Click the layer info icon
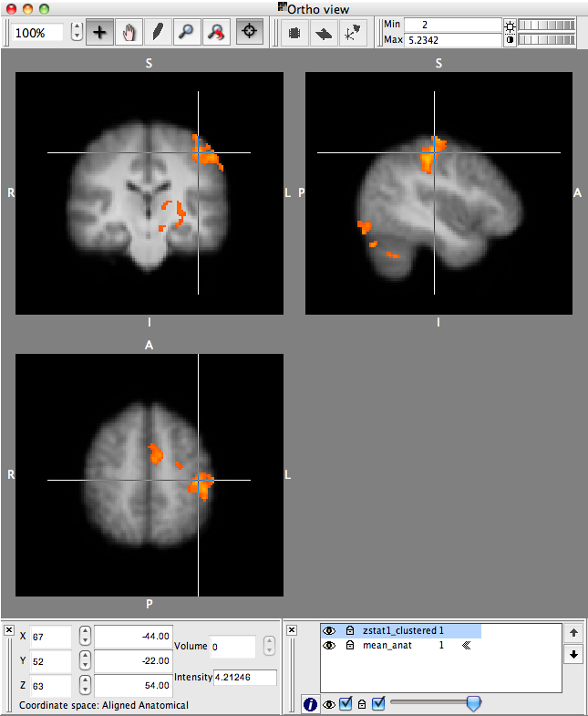The image size is (588, 716). [x=310, y=703]
